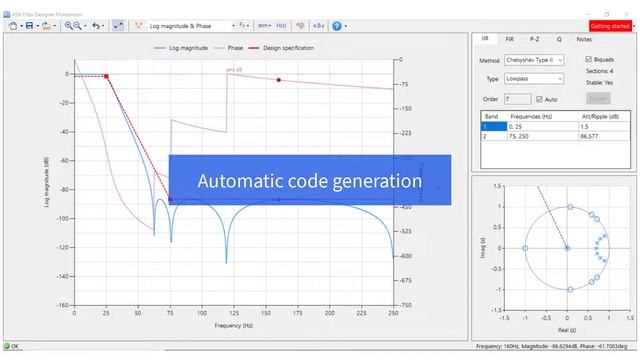Click the Save disk icon

pyautogui.click(x=29, y=26)
